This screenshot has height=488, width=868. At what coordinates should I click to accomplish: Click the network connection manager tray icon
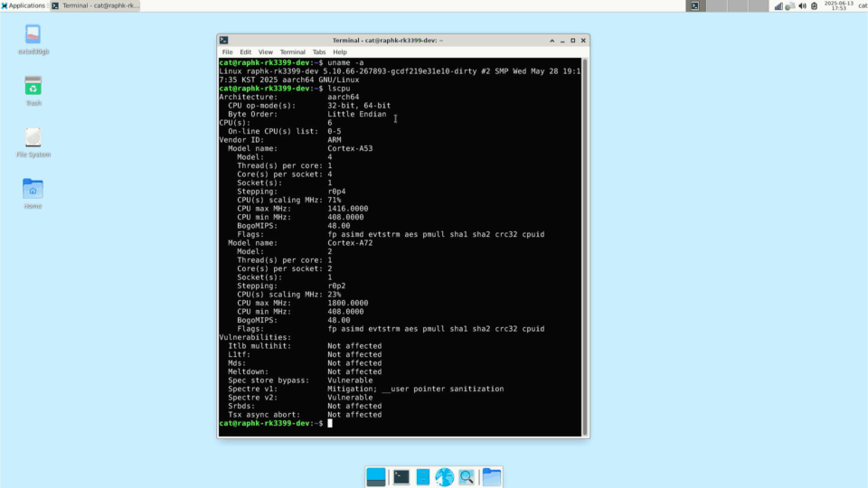click(x=790, y=6)
